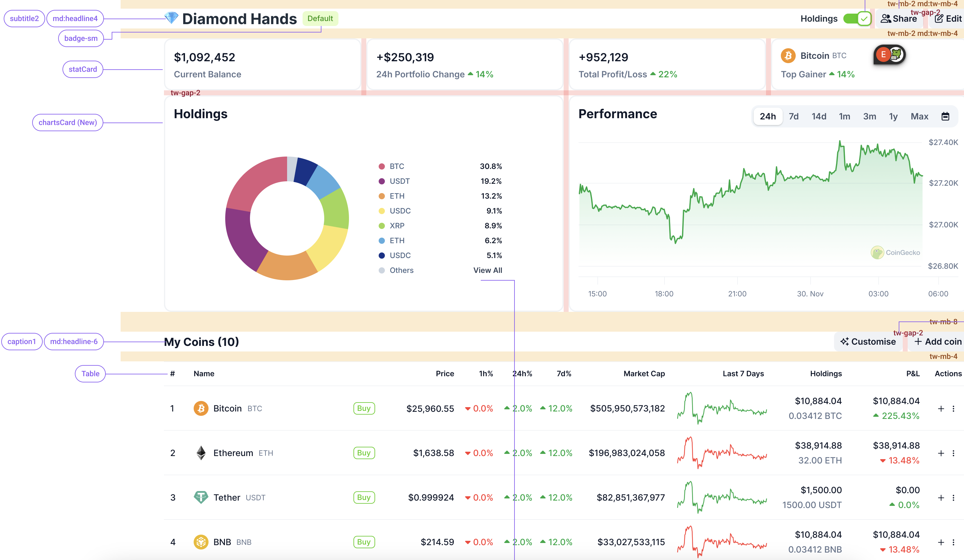Image resolution: width=964 pixels, height=560 pixels.
Task: Click the BTC color dot in chart legend
Action: coord(381,166)
